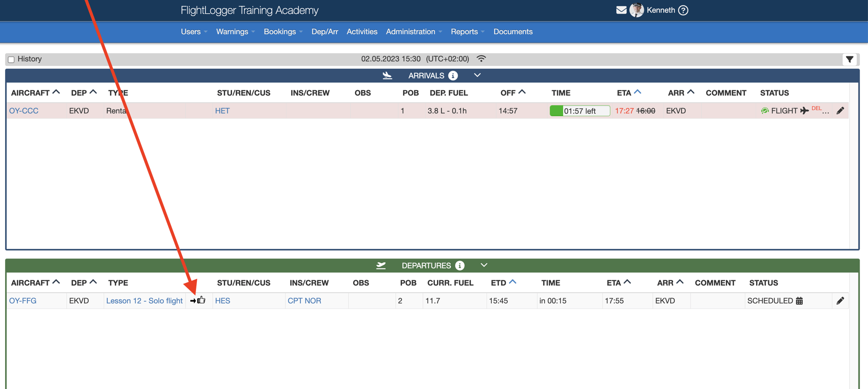This screenshot has width=868, height=389.
Task: Click the 01:57 left time progress bar
Action: [579, 111]
